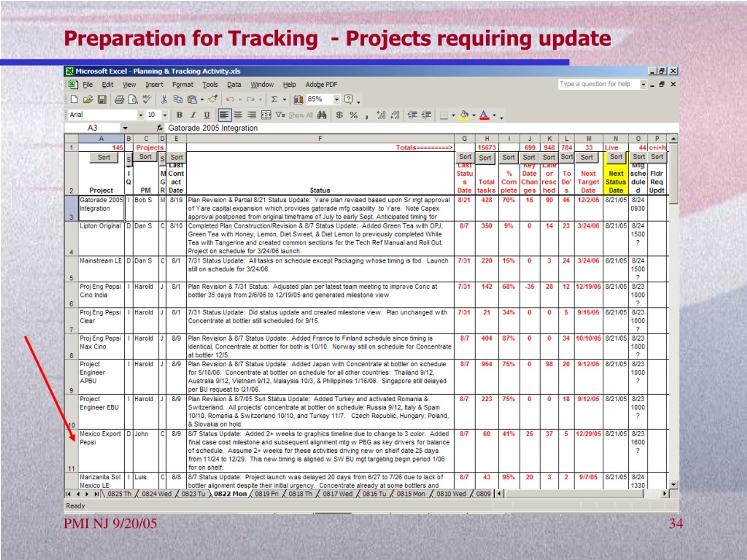This screenshot has width=747, height=560.
Task: Apply the yellow fill color
Action: tap(464, 115)
